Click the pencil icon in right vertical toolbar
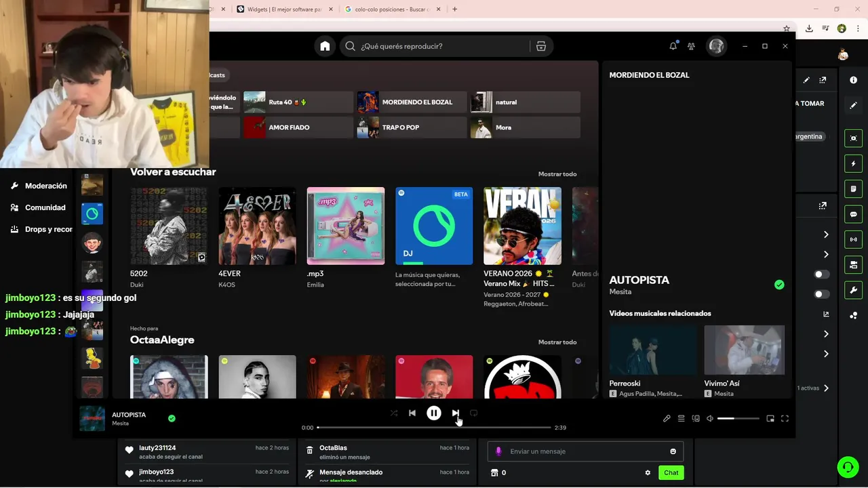The width and height of the screenshot is (868, 488). [x=854, y=106]
